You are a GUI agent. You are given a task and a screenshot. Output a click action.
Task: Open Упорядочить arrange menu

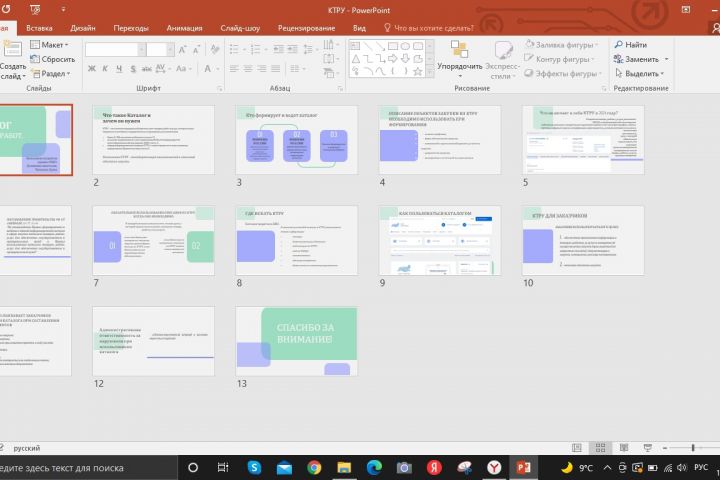coord(460,59)
